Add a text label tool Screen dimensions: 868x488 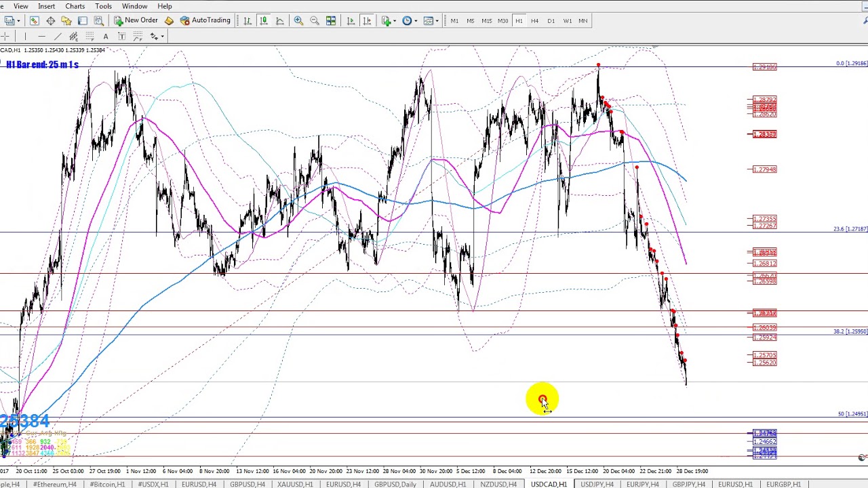(x=121, y=36)
